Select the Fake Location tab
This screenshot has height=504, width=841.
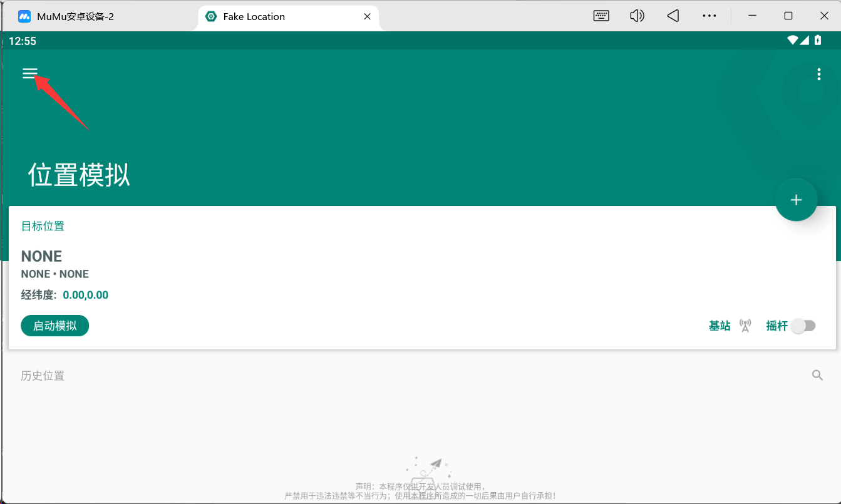tap(254, 17)
